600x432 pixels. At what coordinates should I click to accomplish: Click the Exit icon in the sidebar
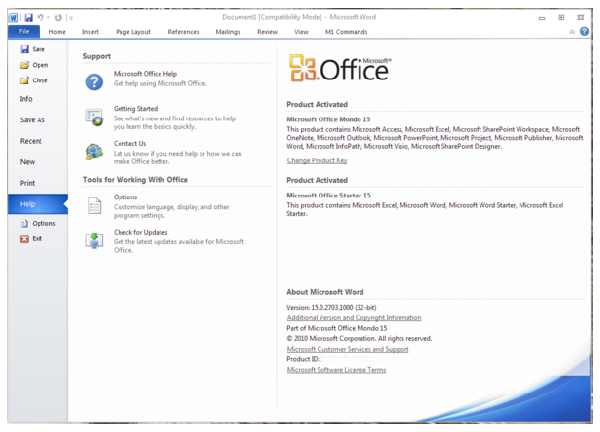25,239
